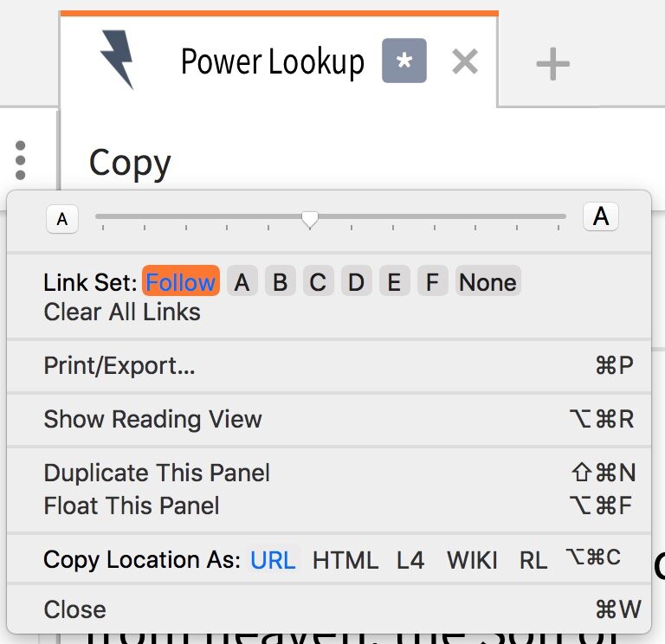Choose Link Set F
Image resolution: width=665 pixels, height=644 pixels.
(x=433, y=281)
